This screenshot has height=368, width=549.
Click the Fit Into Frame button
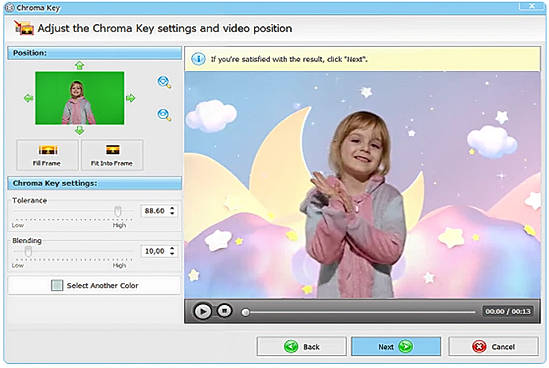tap(112, 155)
